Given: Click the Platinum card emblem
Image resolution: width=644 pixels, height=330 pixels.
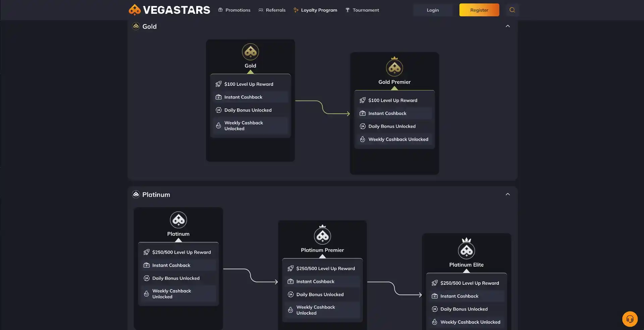Looking at the screenshot, I should click(x=178, y=220).
